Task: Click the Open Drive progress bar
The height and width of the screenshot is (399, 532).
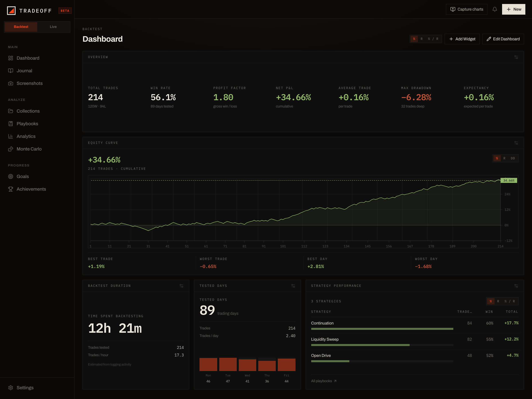Action: point(382,361)
